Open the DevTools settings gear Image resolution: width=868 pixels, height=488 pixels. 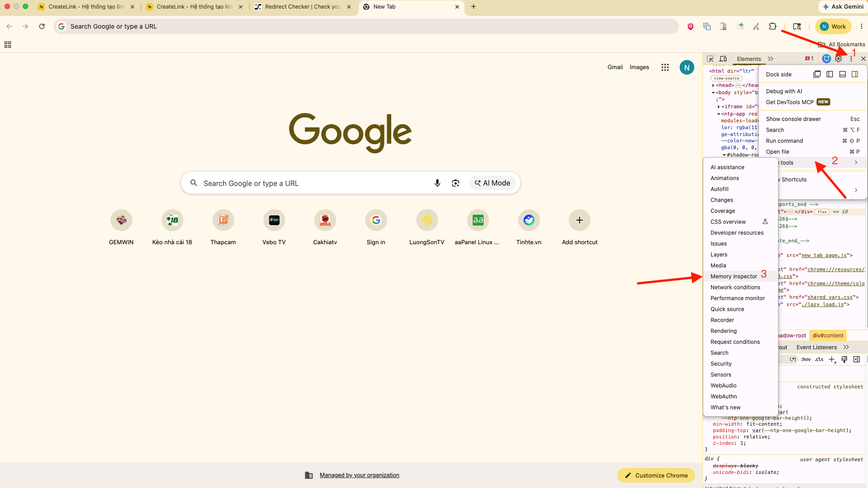coord(838,59)
